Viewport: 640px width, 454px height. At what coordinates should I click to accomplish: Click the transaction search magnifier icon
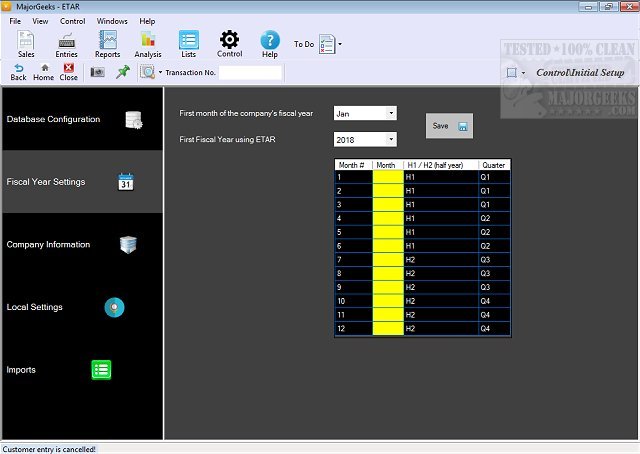[147, 72]
